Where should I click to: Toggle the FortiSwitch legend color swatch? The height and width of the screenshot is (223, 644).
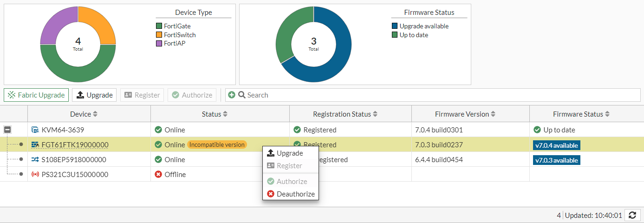(159, 35)
